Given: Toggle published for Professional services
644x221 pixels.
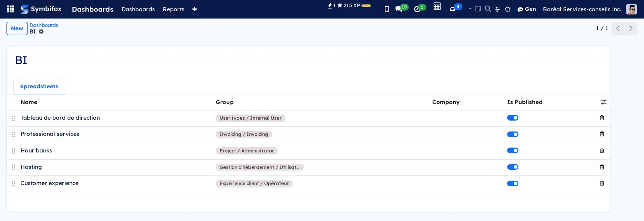Looking at the screenshot, I should coord(513,134).
